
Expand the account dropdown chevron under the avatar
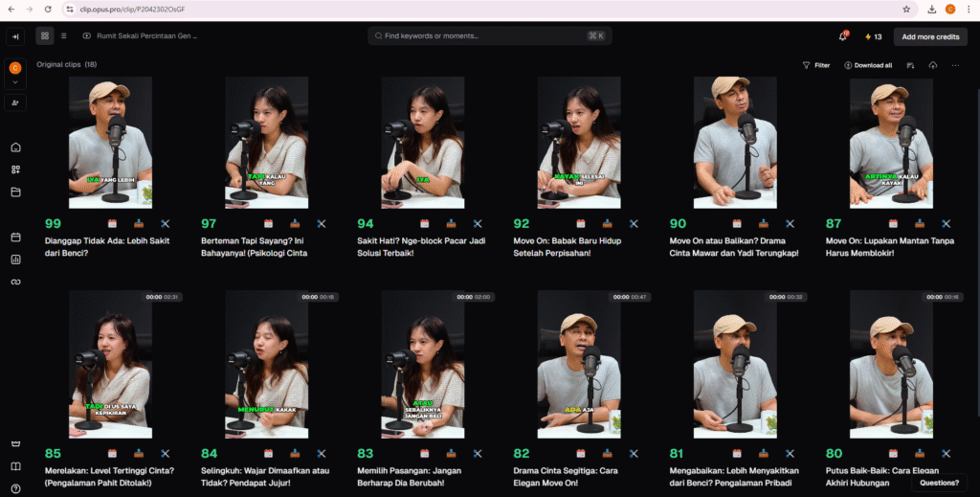15,82
